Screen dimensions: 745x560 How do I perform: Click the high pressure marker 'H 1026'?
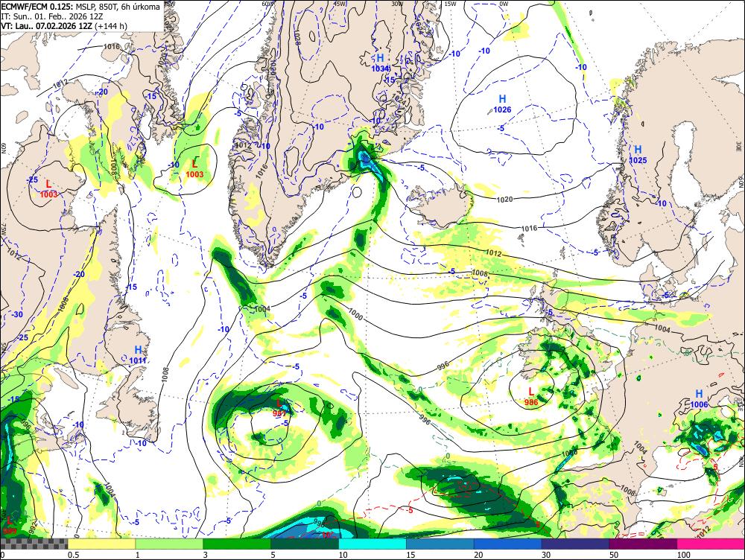click(x=502, y=104)
